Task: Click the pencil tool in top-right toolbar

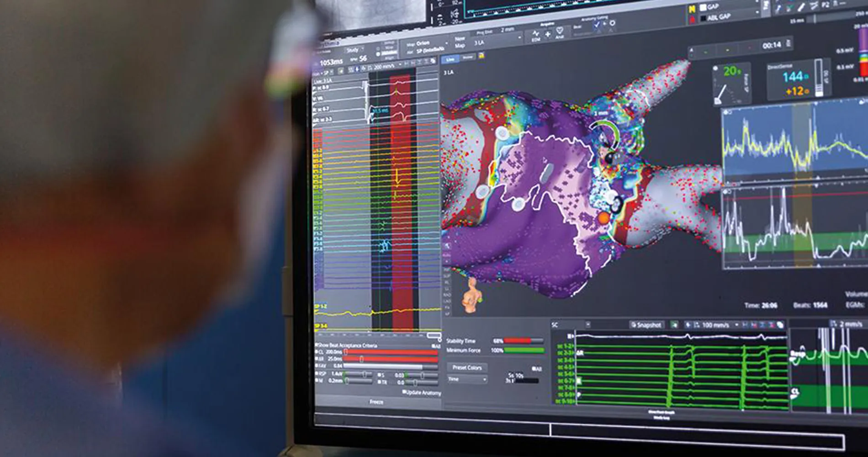Action: click(x=801, y=7)
